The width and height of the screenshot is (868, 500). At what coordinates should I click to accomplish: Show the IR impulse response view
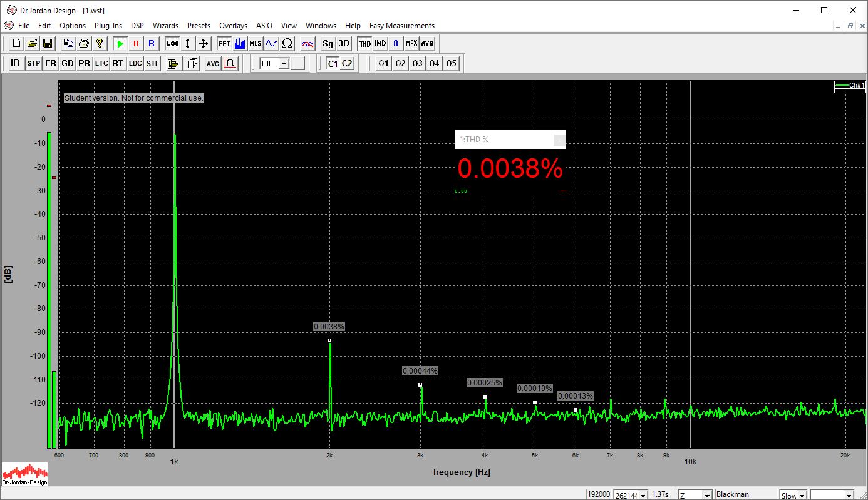(x=16, y=63)
